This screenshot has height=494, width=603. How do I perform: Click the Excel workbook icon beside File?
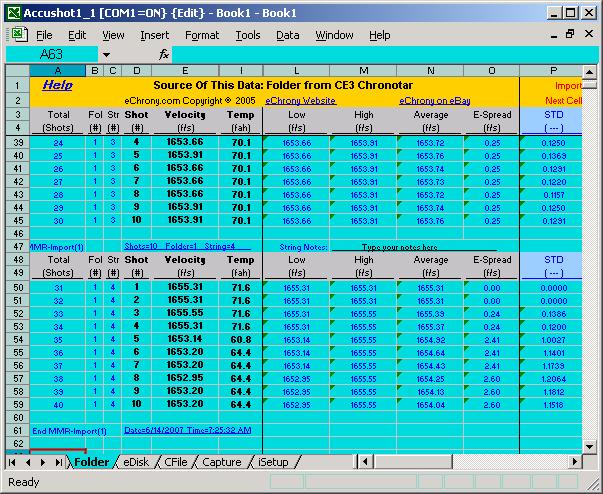point(19,35)
